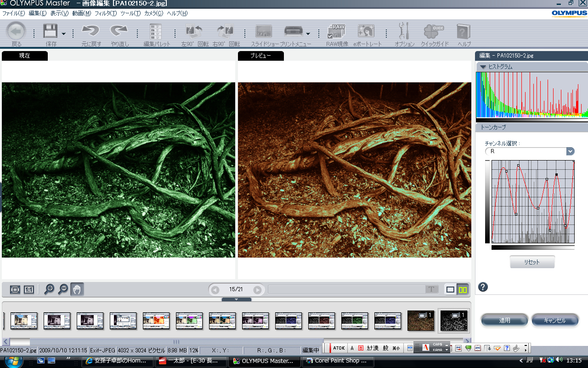
Task: Start the スライドショー slideshow
Action: click(263, 31)
